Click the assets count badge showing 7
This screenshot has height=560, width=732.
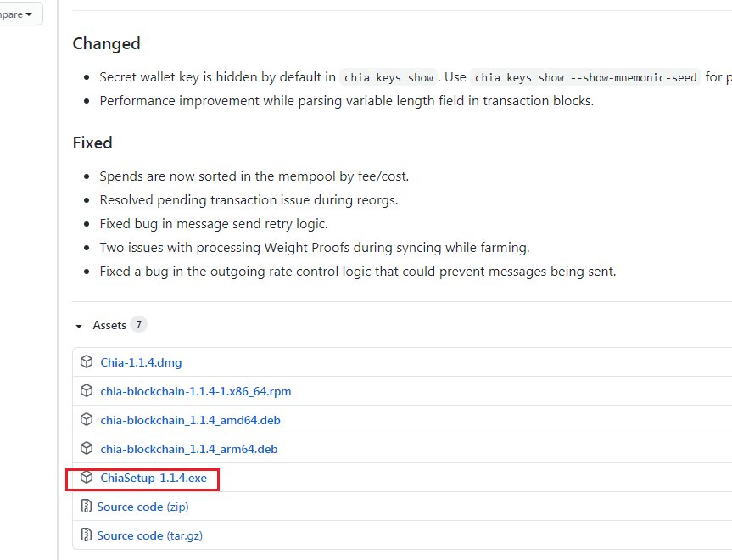(138, 325)
